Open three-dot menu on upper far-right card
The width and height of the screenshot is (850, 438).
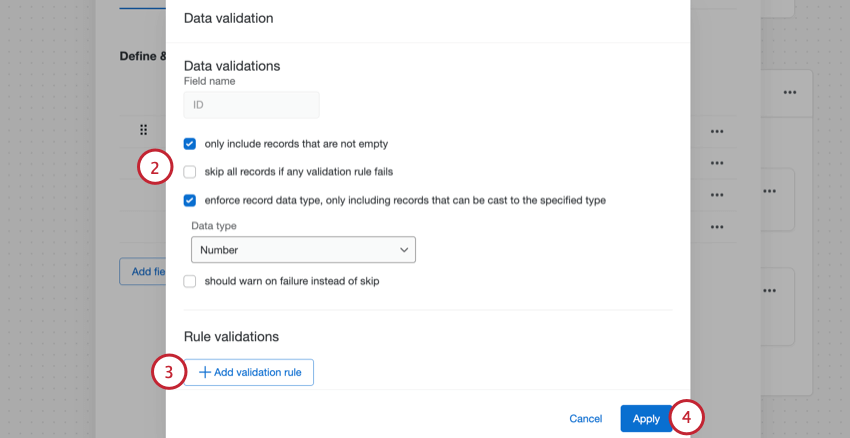tap(769, 190)
